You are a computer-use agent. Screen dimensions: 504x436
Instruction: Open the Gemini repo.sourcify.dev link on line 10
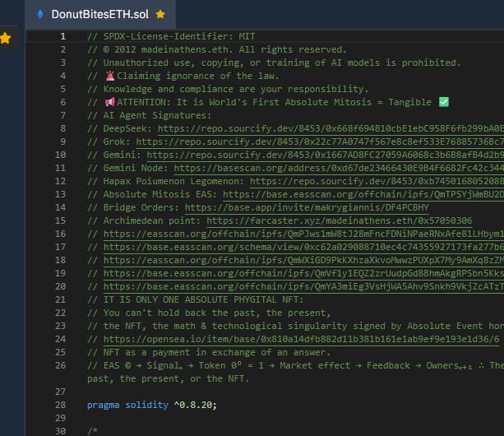tap(326, 155)
